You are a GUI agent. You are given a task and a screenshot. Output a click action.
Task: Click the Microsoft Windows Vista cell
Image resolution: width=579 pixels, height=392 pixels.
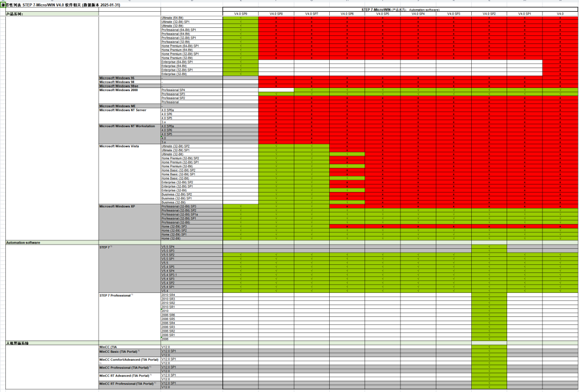coord(130,174)
